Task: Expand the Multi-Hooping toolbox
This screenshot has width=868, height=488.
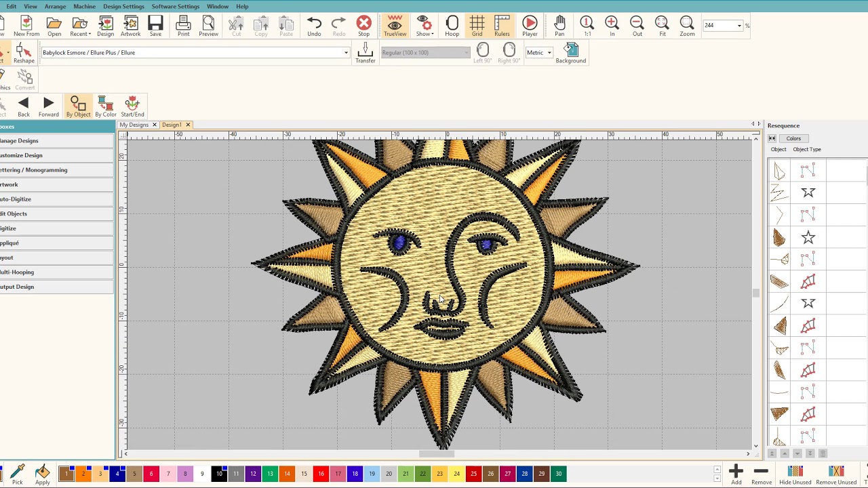Action: pos(57,272)
